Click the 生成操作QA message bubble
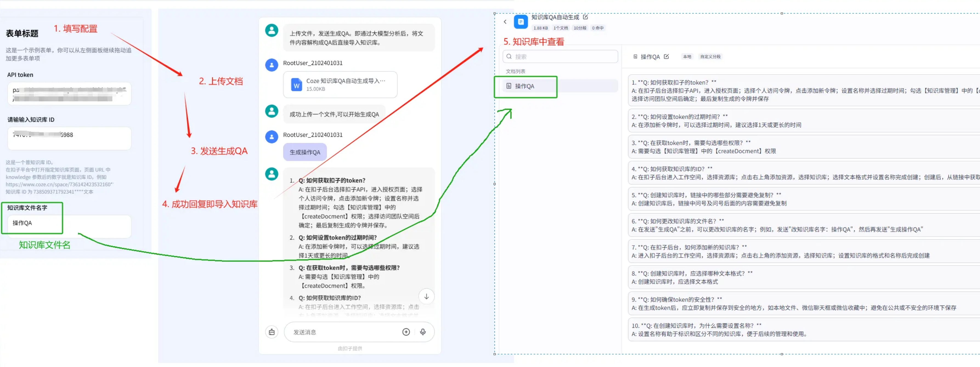 pos(305,152)
